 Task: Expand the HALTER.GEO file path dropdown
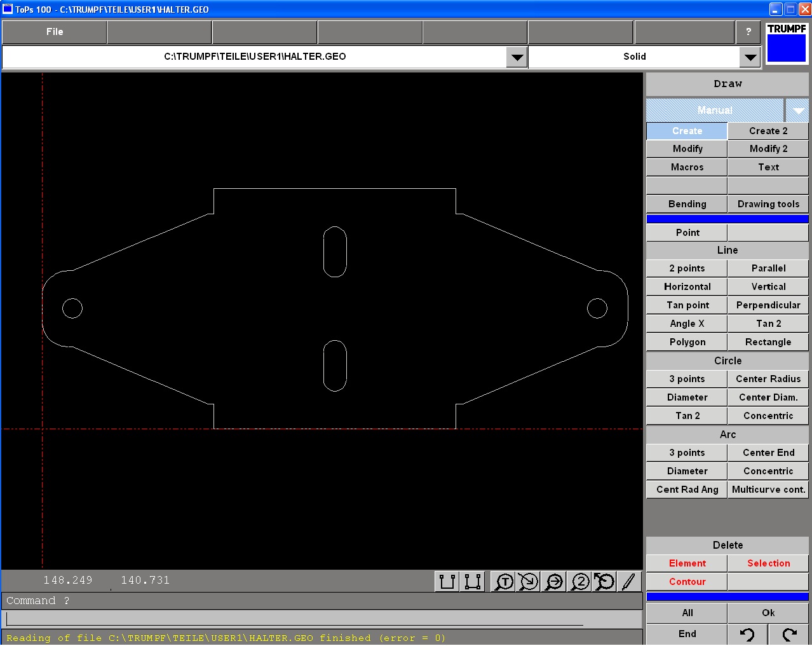pyautogui.click(x=517, y=57)
